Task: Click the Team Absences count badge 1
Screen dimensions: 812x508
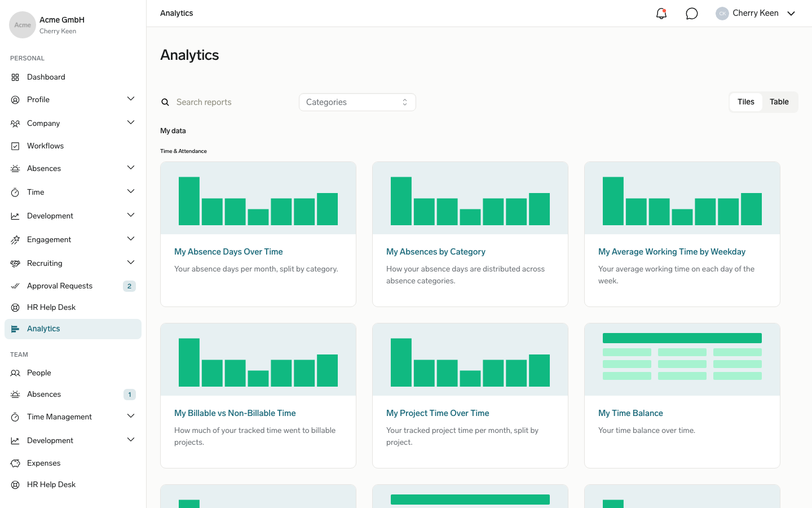Action: point(130,395)
